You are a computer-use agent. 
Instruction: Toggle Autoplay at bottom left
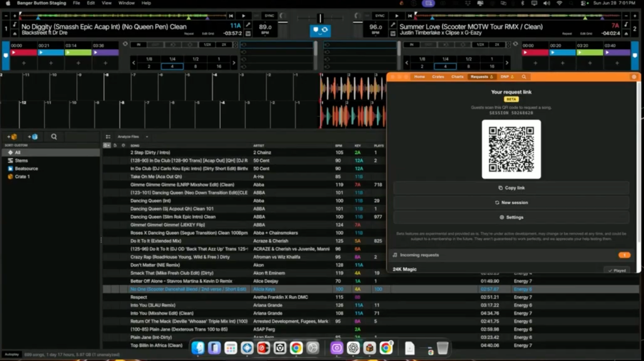(11, 354)
